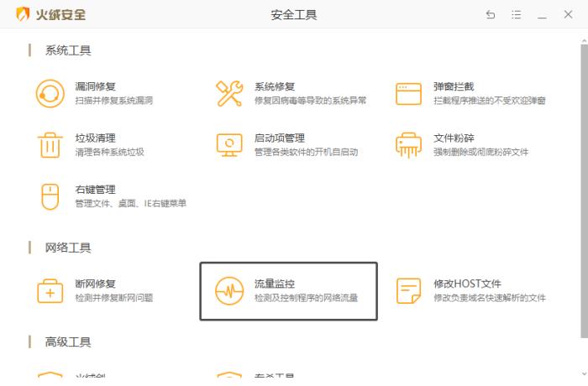Click the 网络工具 section header

coord(68,248)
